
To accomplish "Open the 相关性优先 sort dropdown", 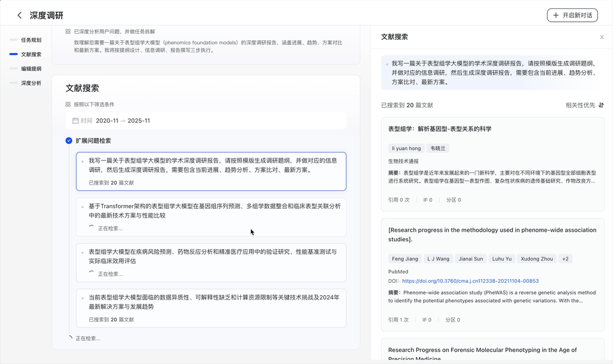I will (x=580, y=105).
